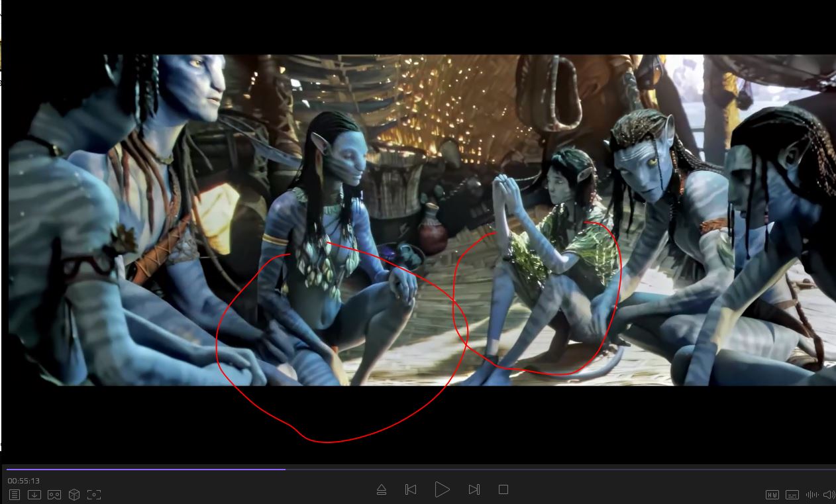
Task: Click the download/save video icon
Action: click(x=34, y=495)
